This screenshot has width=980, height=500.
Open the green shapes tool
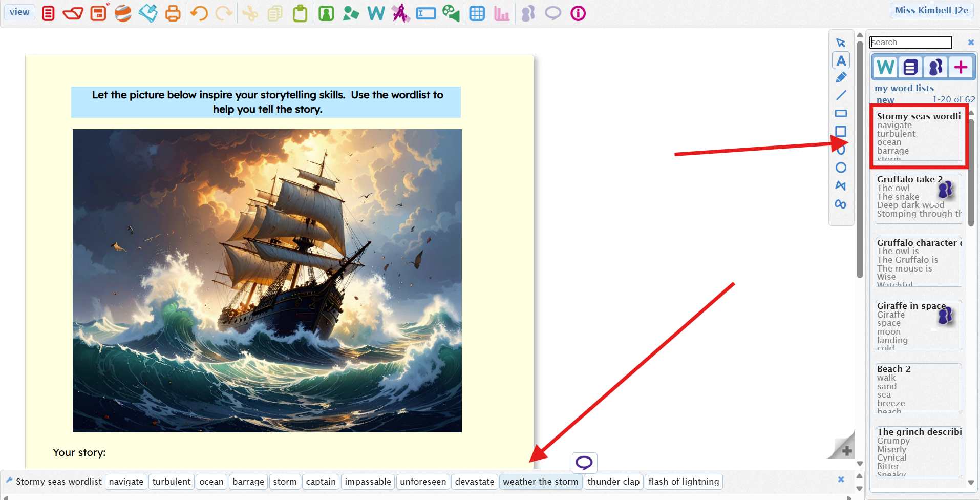click(351, 13)
